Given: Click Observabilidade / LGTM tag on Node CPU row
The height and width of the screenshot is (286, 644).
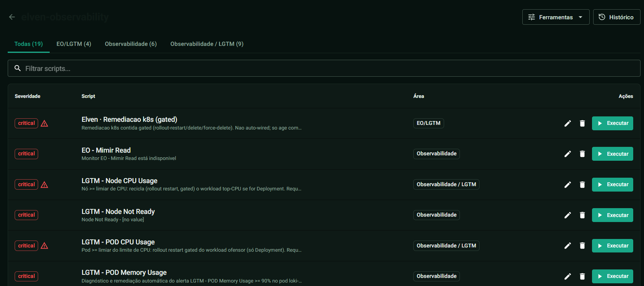Looking at the screenshot, I should [446, 185].
